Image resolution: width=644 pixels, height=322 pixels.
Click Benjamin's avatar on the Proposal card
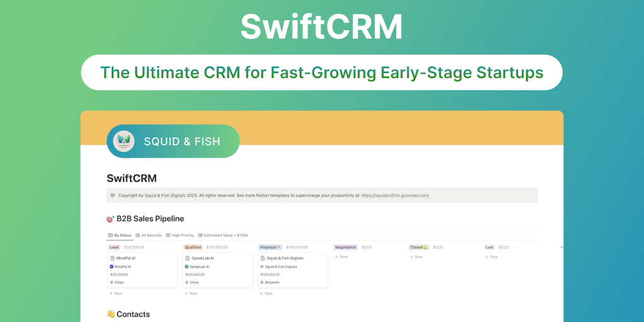[x=262, y=282]
